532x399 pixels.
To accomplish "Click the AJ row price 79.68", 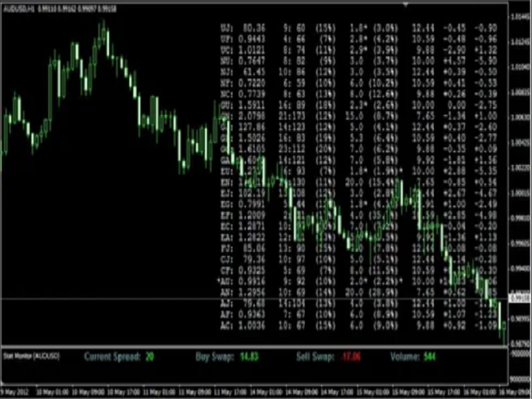I will tap(254, 304).
